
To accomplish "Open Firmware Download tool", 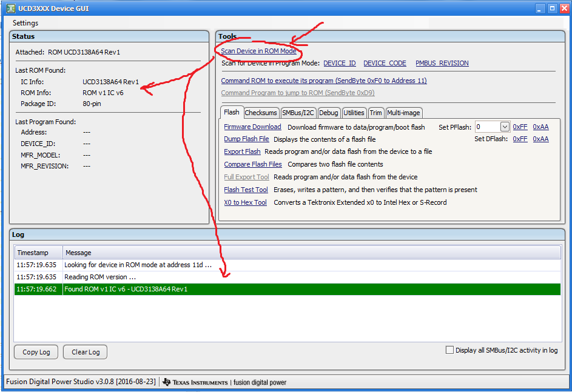I will click(252, 127).
